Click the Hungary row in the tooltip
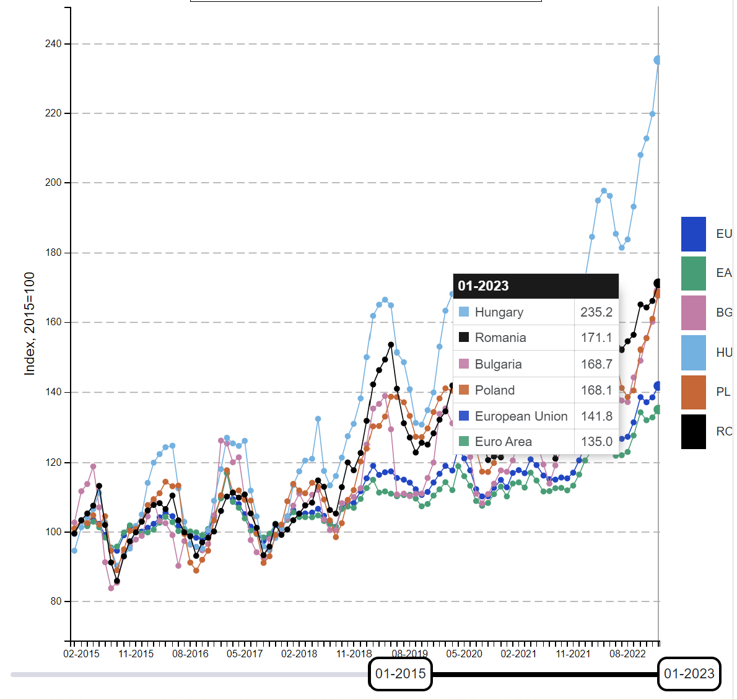The image size is (737, 700). [x=535, y=312]
